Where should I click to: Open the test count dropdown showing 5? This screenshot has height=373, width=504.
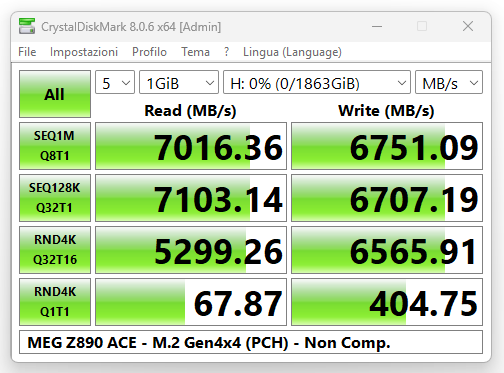coord(115,82)
